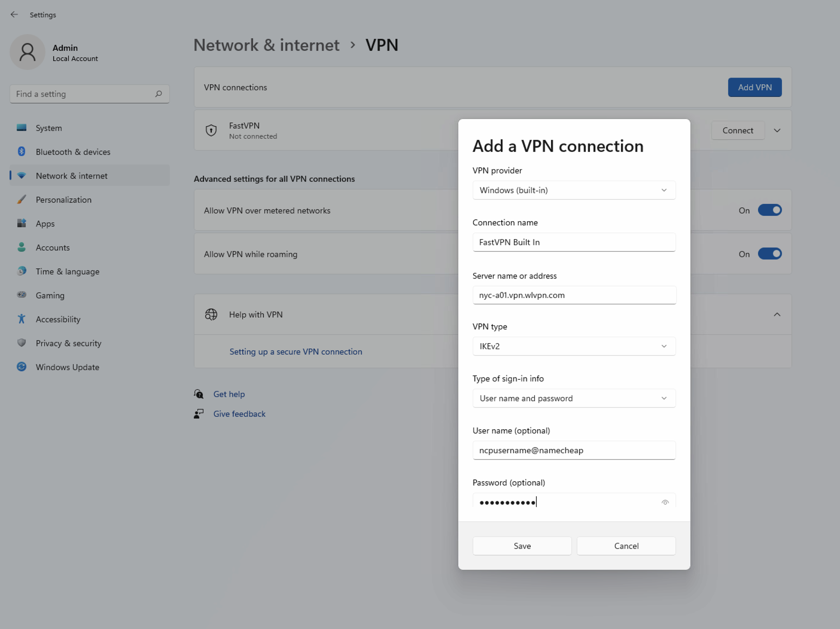Click the back arrow in Settings header
This screenshot has width=840, height=629.
coord(14,15)
